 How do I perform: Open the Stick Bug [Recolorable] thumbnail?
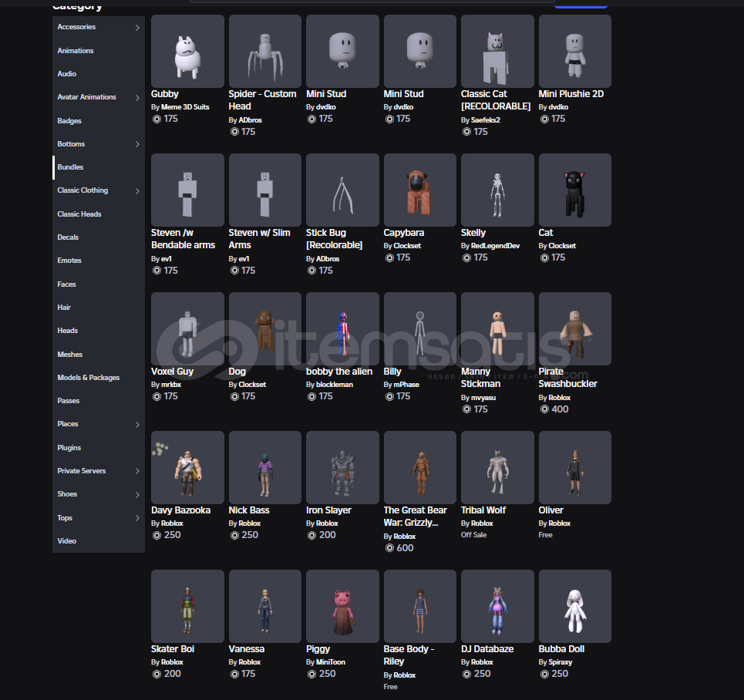(342, 190)
